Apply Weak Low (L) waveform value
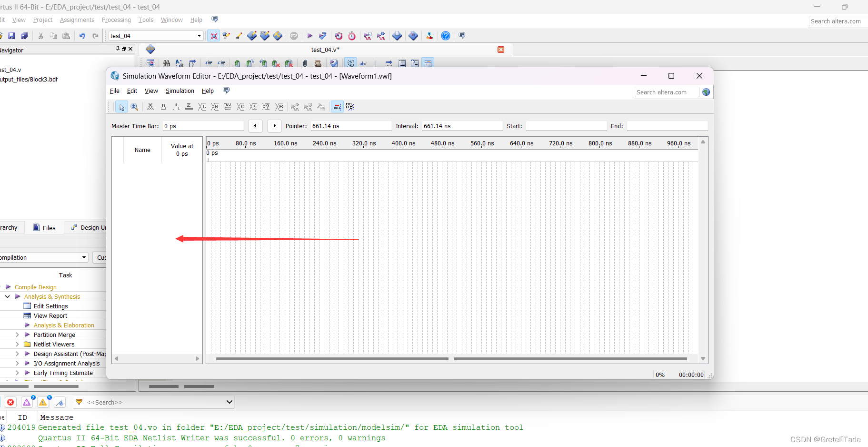The image size is (868, 447). [202, 107]
